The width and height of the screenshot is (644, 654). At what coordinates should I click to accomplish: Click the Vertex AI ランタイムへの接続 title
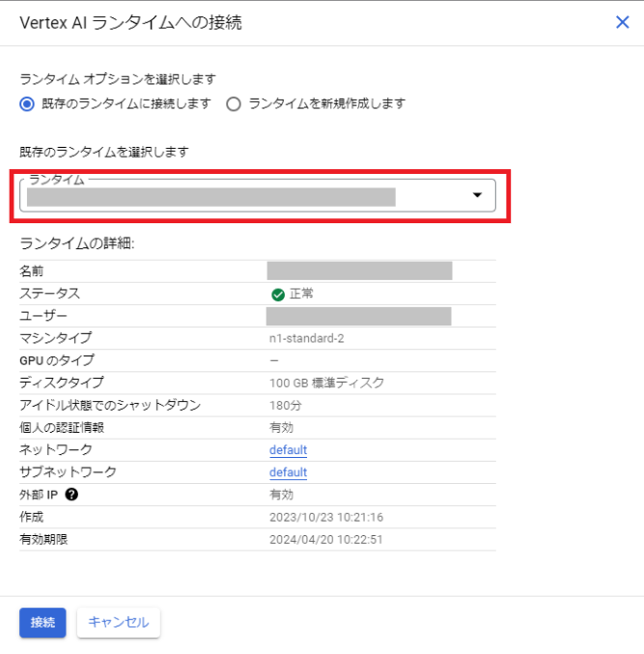pyautogui.click(x=131, y=23)
